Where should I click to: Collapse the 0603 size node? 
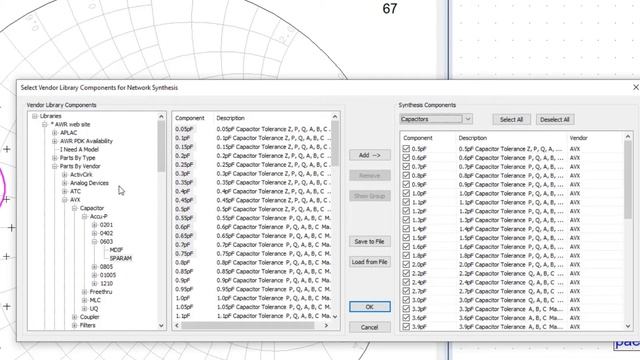(94, 242)
